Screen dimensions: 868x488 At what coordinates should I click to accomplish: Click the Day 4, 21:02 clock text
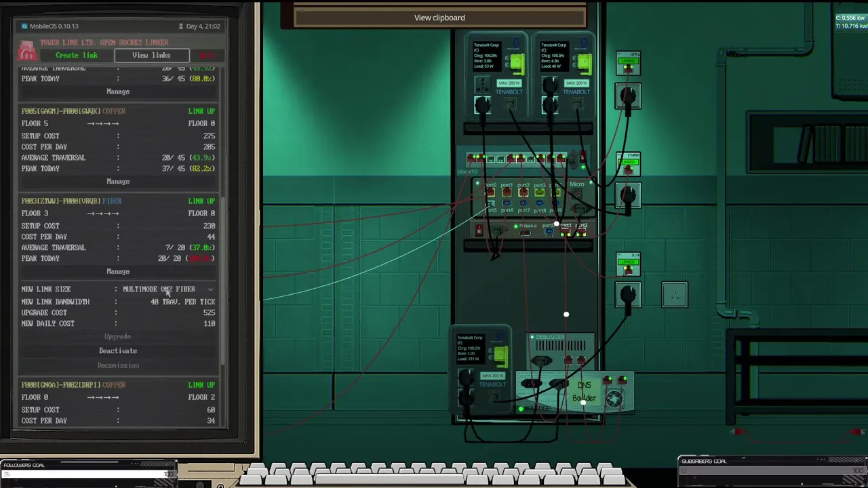[203, 26]
